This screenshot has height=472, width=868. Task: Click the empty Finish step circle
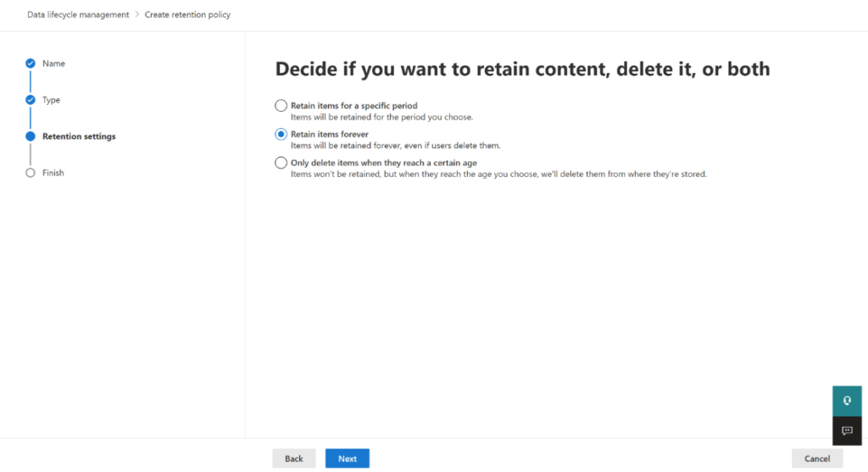[x=31, y=173]
